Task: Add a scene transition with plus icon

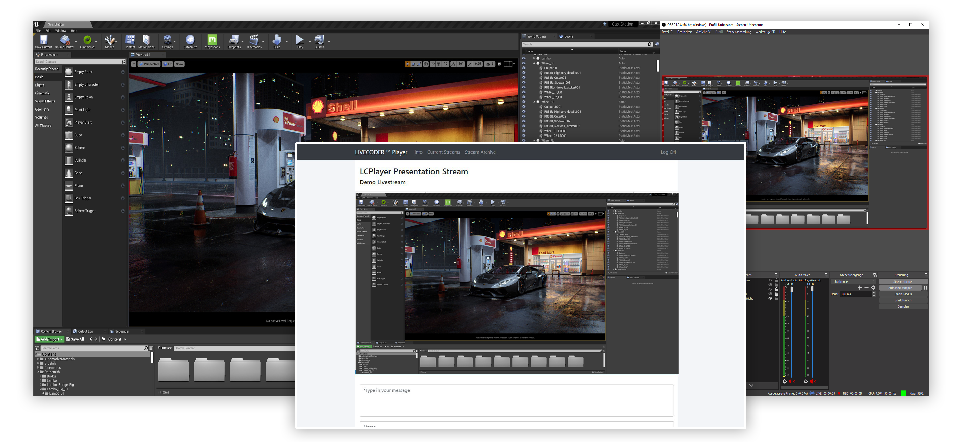Action: click(860, 287)
